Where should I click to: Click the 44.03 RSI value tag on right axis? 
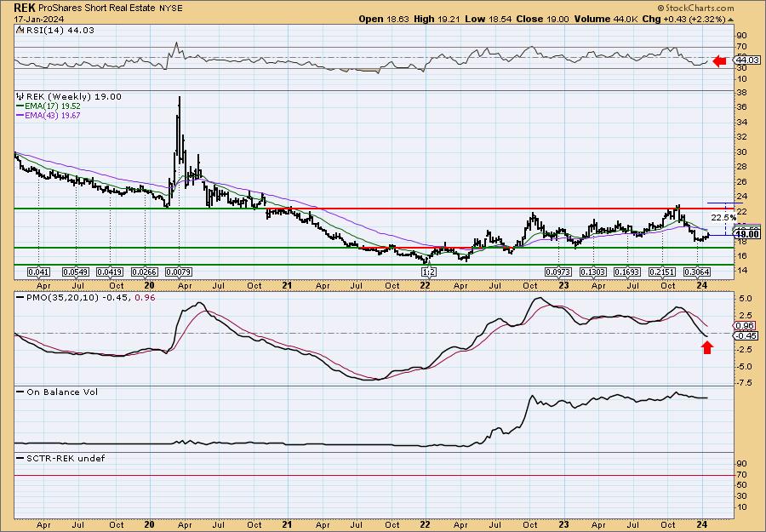(747, 60)
